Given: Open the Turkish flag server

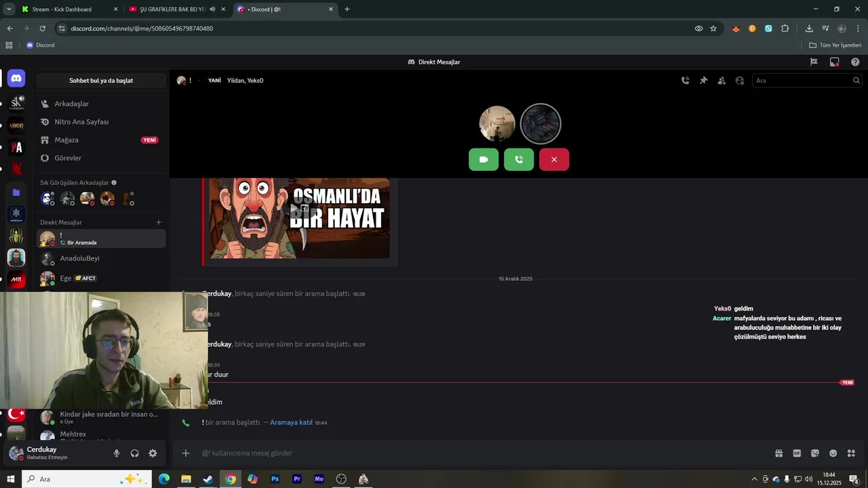Looking at the screenshot, I should pyautogui.click(x=16, y=413).
